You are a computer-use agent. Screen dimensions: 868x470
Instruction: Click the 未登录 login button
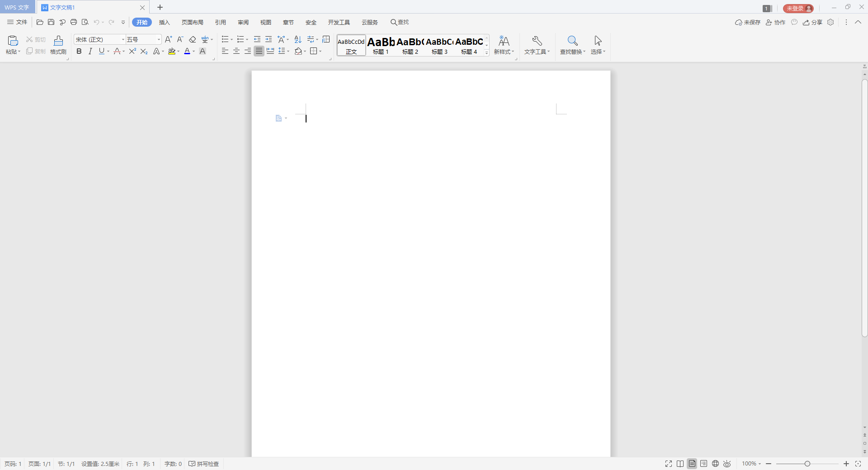[798, 9]
